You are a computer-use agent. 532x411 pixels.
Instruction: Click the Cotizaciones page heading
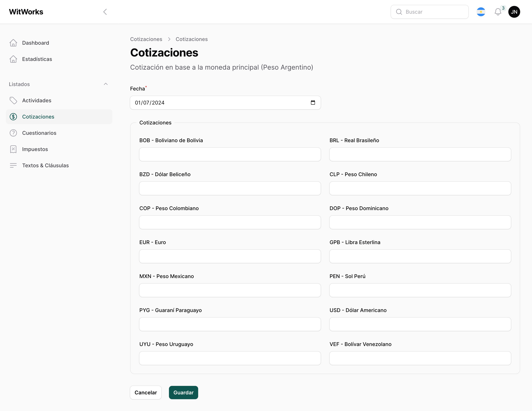point(164,53)
